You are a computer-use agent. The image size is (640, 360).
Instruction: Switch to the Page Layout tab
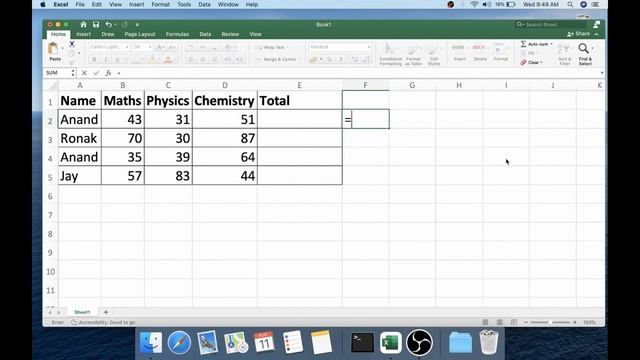pyautogui.click(x=140, y=34)
